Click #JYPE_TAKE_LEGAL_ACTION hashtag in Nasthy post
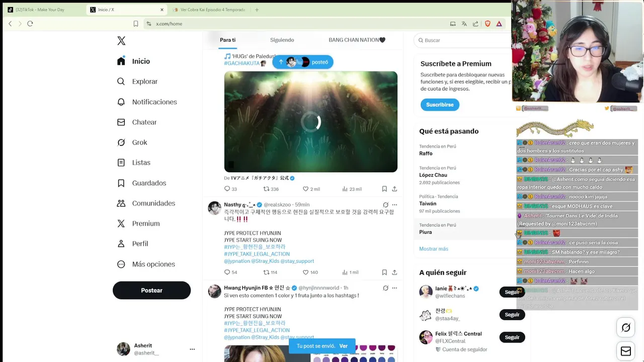644x362 pixels. click(257, 254)
